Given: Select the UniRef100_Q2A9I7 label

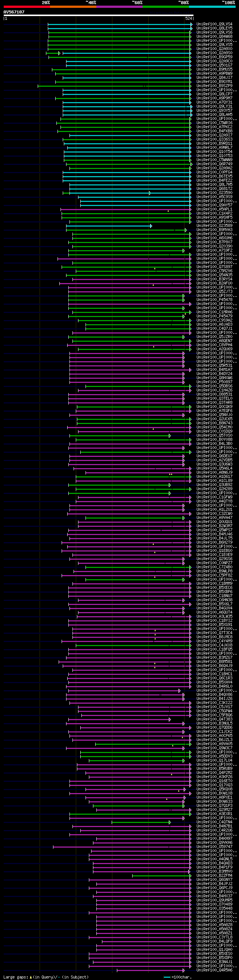Looking at the screenshot, I should click(214, 135).
